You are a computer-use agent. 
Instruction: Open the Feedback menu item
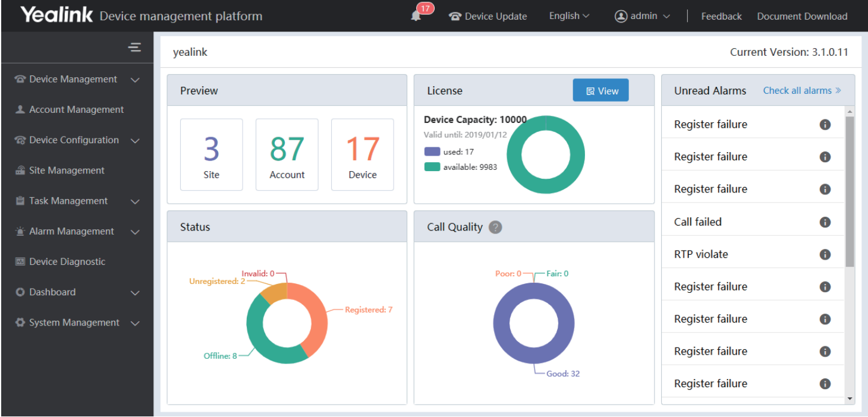pos(721,16)
